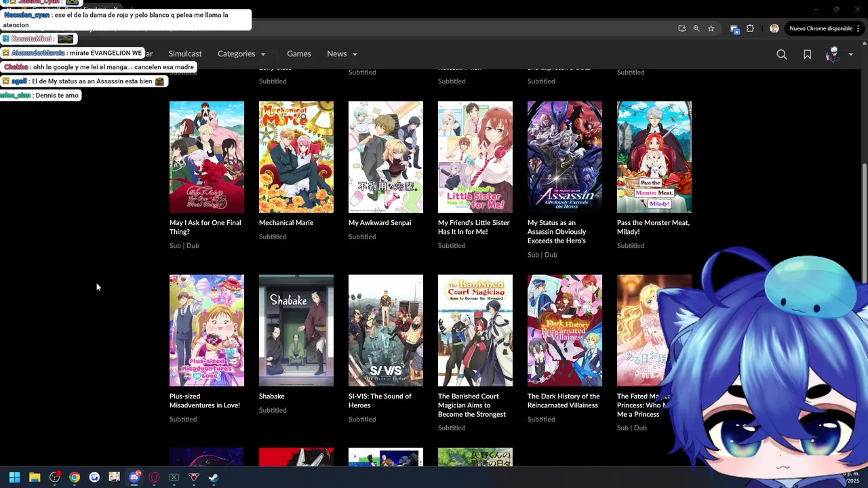Click Pass the Monster Meat, Milady! title
Screen dimensions: 868x488
[x=653, y=227]
